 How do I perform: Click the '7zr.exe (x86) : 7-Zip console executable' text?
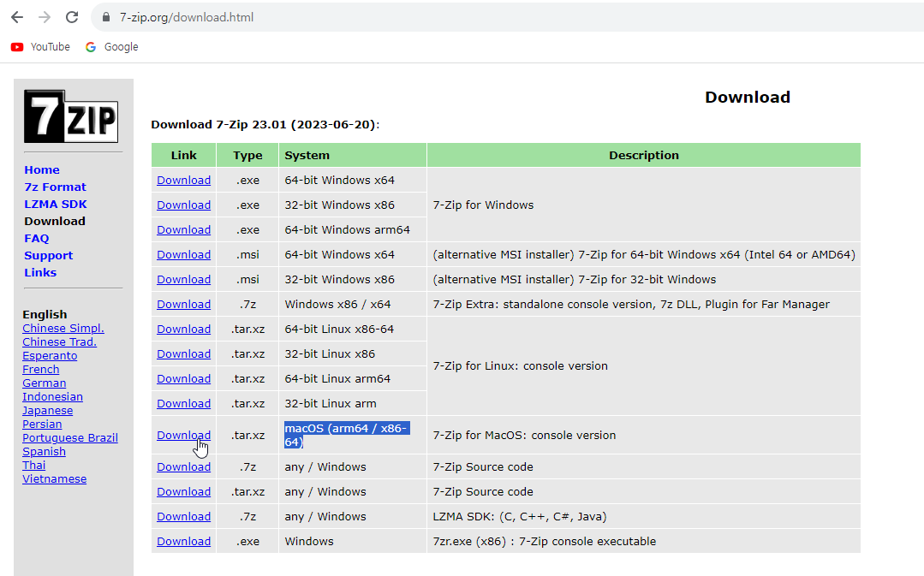545,541
